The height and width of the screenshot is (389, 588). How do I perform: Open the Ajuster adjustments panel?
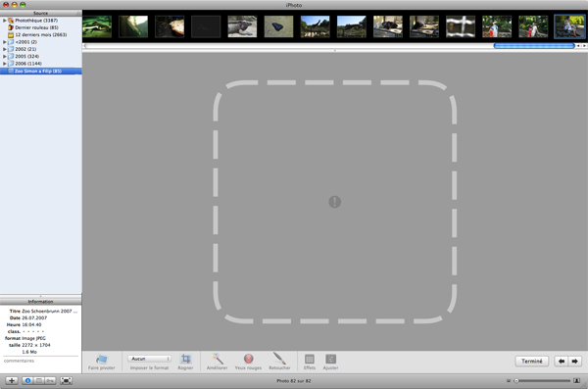[x=330, y=359]
